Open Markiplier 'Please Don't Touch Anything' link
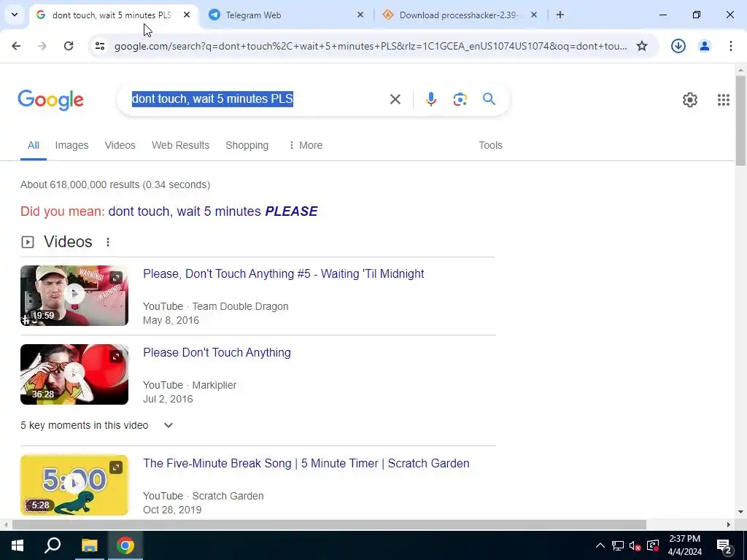This screenshot has width=747, height=560. point(217,352)
